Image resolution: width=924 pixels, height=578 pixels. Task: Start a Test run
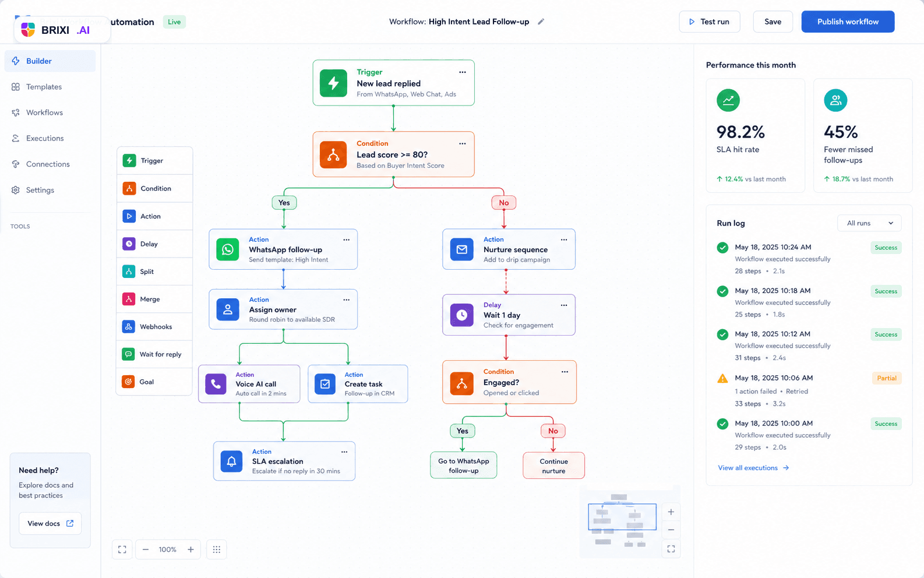tap(710, 22)
